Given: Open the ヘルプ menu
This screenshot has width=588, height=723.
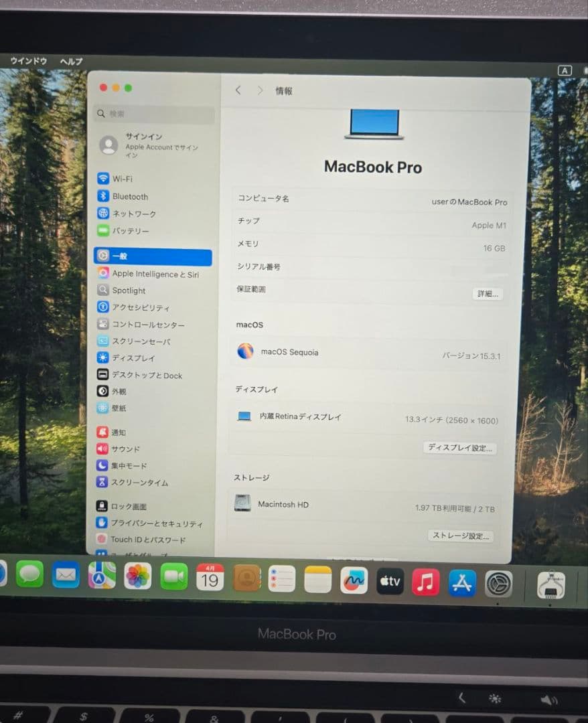Looking at the screenshot, I should (70, 61).
